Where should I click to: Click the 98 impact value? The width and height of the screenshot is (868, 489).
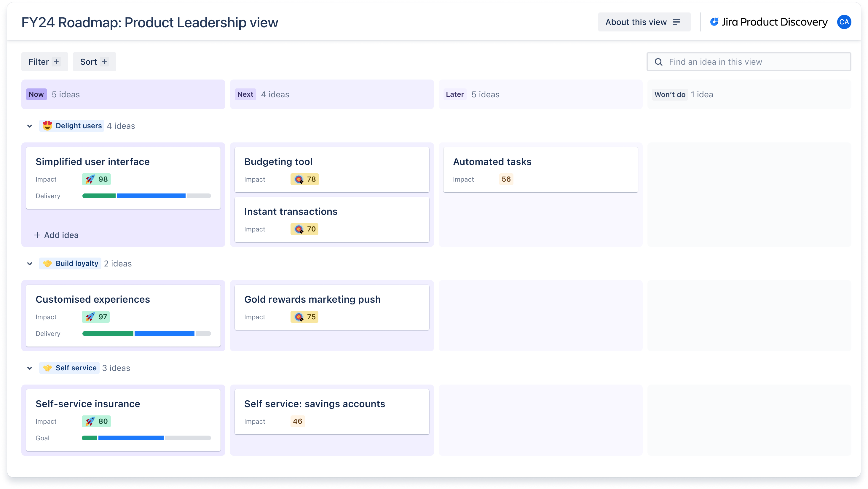(103, 179)
